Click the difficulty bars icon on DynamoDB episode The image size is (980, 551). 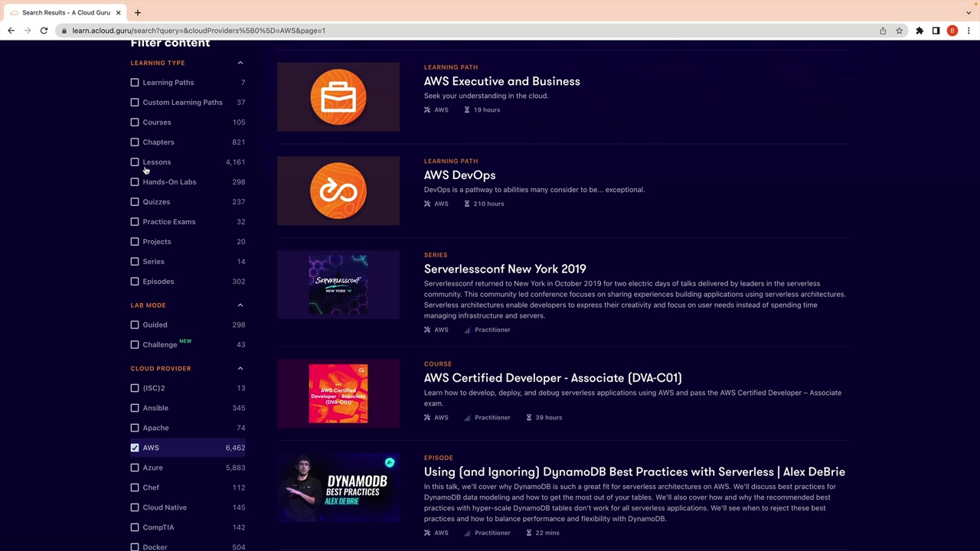click(x=467, y=533)
